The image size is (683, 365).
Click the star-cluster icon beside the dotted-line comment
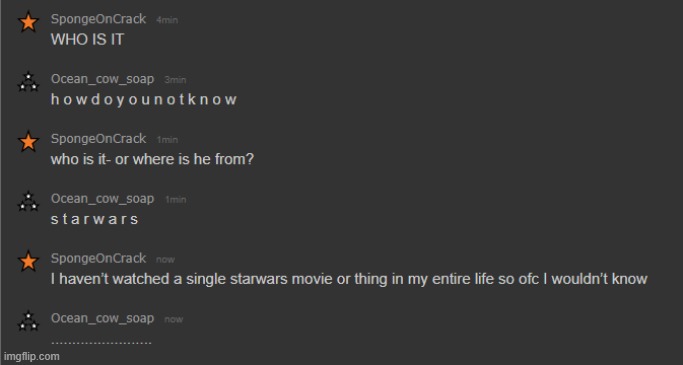click(x=28, y=321)
